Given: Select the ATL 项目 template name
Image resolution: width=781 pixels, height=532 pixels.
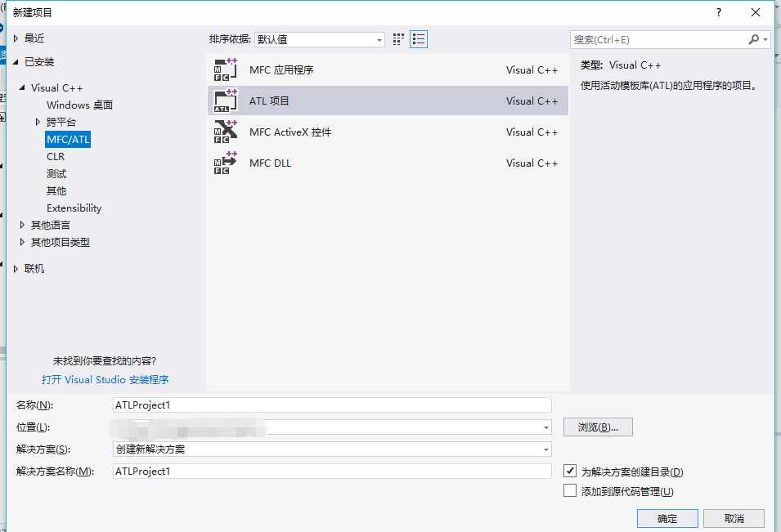Looking at the screenshot, I should pyautogui.click(x=269, y=101).
